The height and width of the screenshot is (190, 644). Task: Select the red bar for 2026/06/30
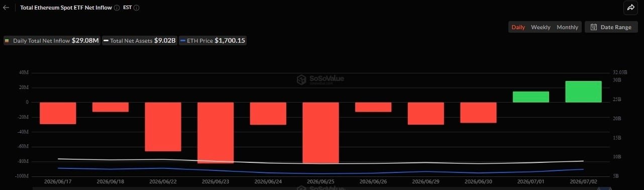(x=478, y=113)
